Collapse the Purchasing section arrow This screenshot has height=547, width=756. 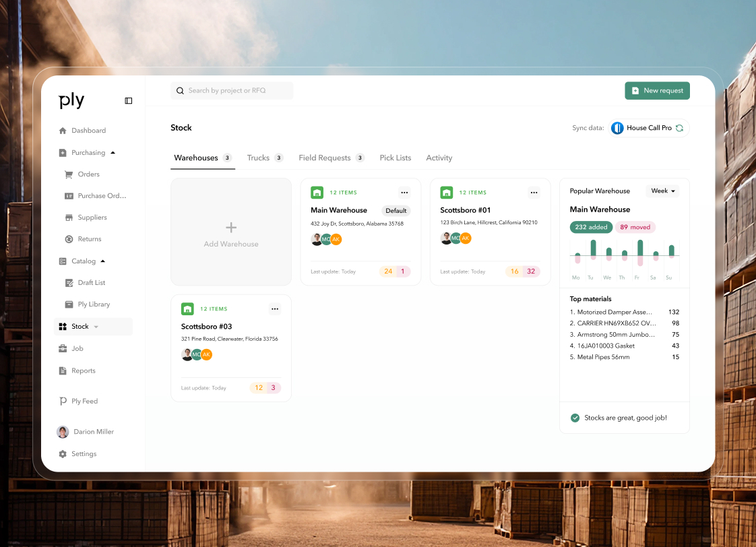coord(113,153)
